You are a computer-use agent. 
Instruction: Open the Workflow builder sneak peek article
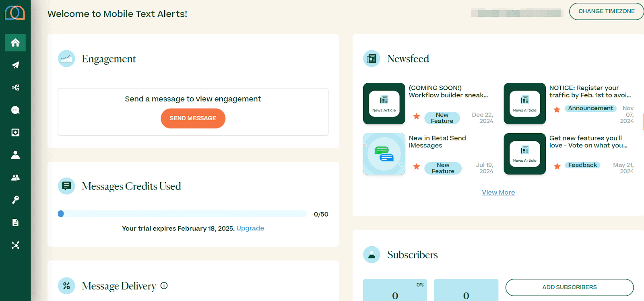tap(448, 91)
